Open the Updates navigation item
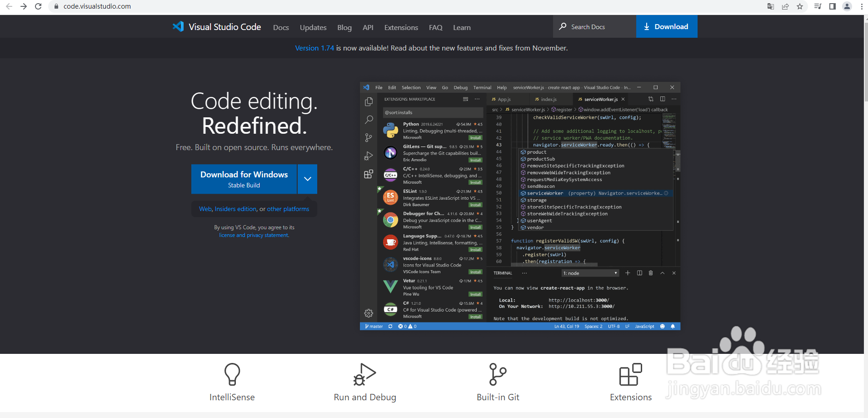This screenshot has width=868, height=418. click(x=313, y=27)
